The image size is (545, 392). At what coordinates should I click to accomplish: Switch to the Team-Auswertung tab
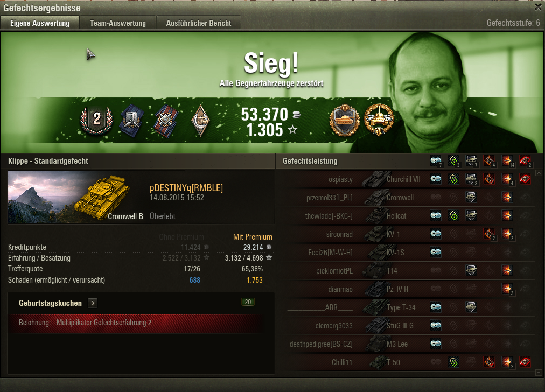(x=118, y=23)
